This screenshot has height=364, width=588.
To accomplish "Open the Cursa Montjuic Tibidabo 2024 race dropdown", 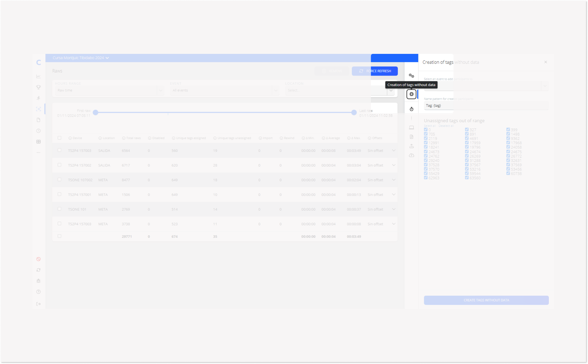I will tap(81, 58).
